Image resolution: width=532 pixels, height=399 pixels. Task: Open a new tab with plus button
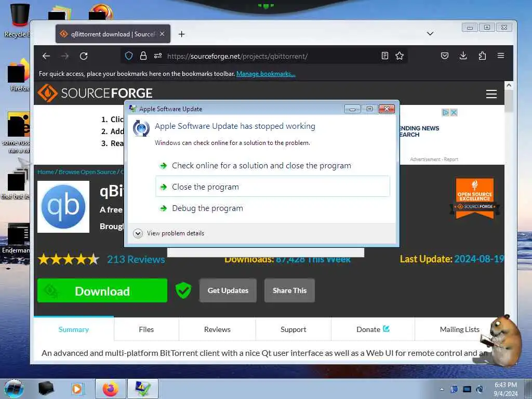coord(181,34)
